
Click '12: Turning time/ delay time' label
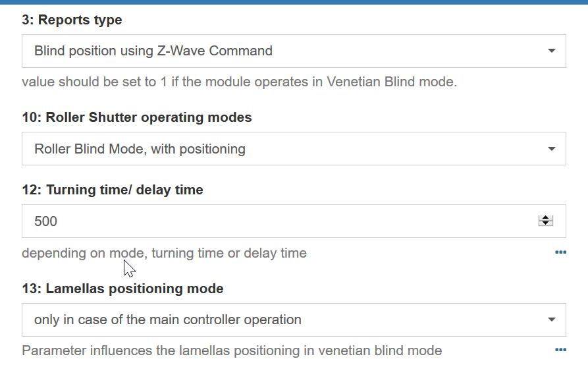click(113, 190)
